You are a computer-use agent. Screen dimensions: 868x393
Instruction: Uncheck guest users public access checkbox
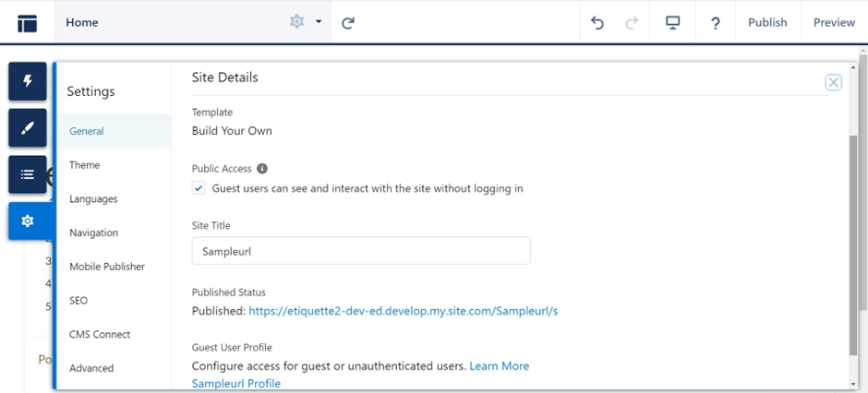[199, 188]
